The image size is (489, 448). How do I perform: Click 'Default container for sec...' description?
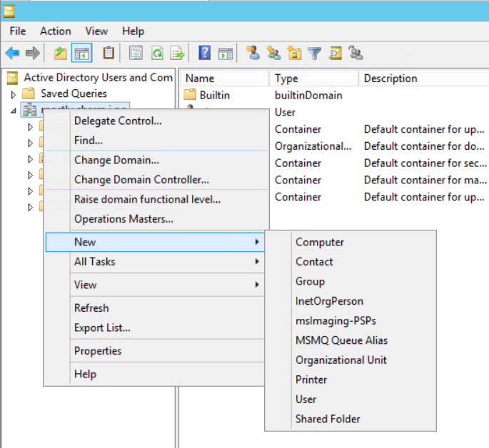(425, 163)
